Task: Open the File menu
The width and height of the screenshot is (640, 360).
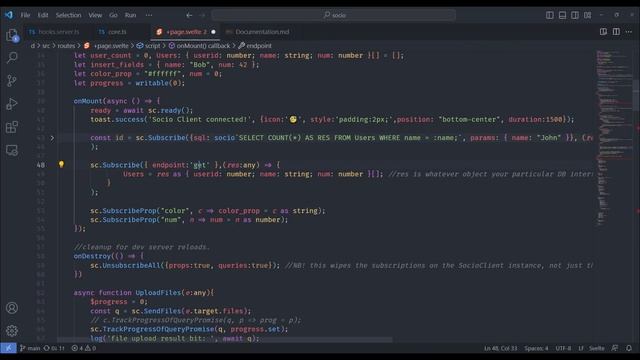Action: point(25,15)
